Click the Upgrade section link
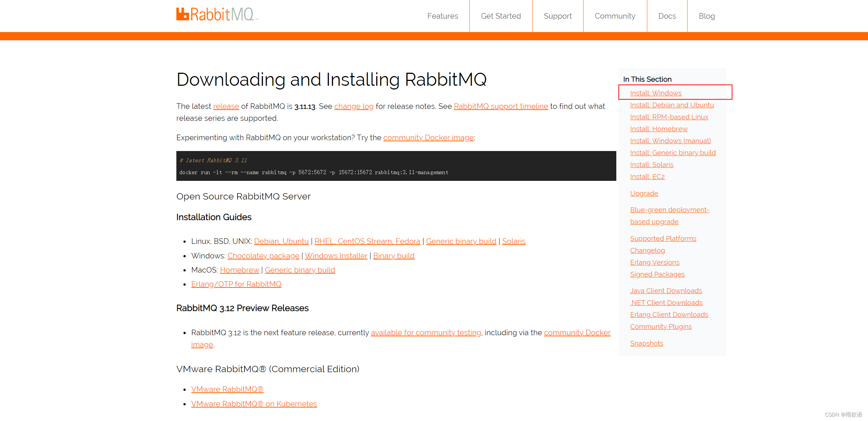The width and height of the screenshot is (868, 421). click(643, 193)
